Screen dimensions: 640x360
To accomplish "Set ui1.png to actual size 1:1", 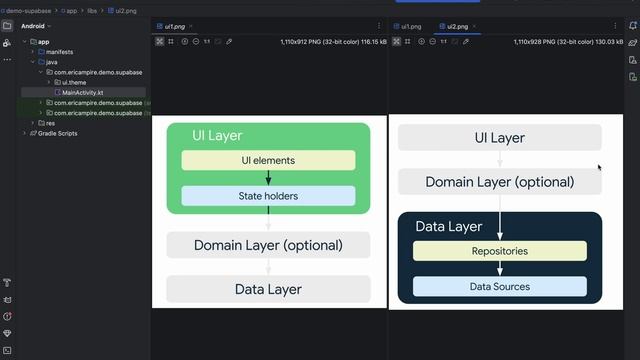I will [207, 42].
